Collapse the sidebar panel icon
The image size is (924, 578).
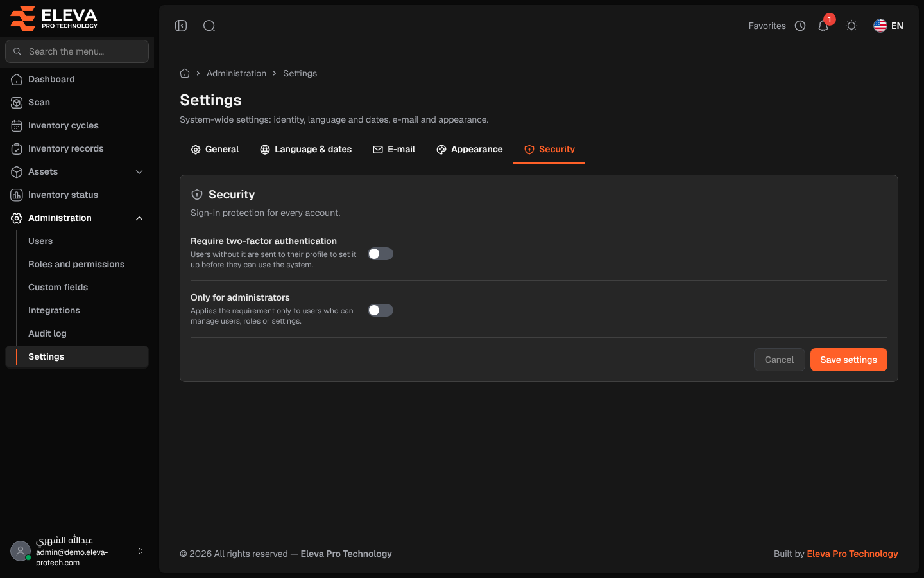point(181,26)
